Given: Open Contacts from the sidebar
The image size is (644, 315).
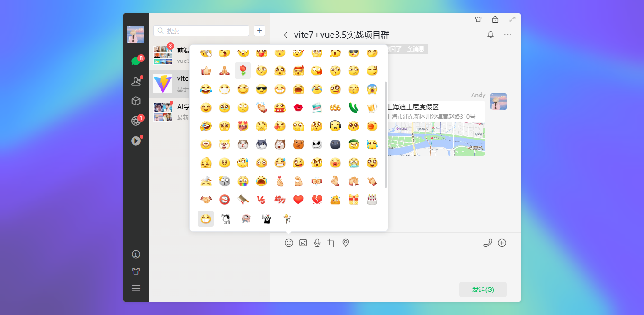Looking at the screenshot, I should pos(136,81).
